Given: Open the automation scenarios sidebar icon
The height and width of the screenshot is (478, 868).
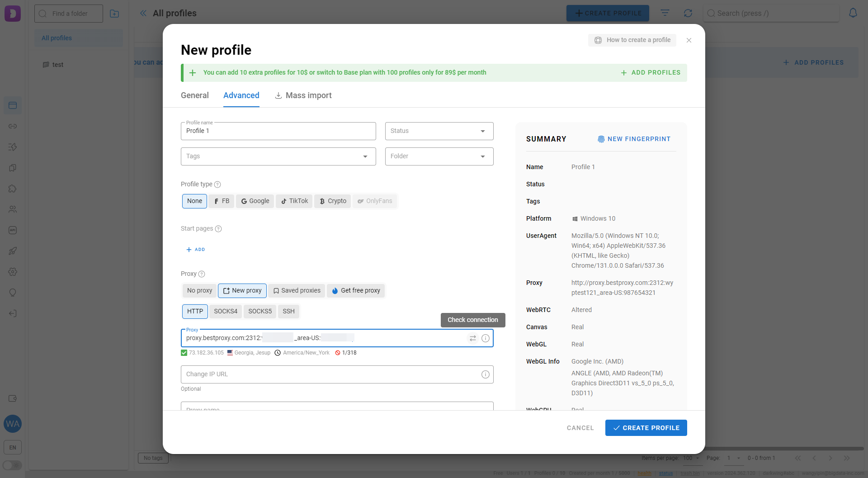Looking at the screenshot, I should pyautogui.click(x=13, y=147).
